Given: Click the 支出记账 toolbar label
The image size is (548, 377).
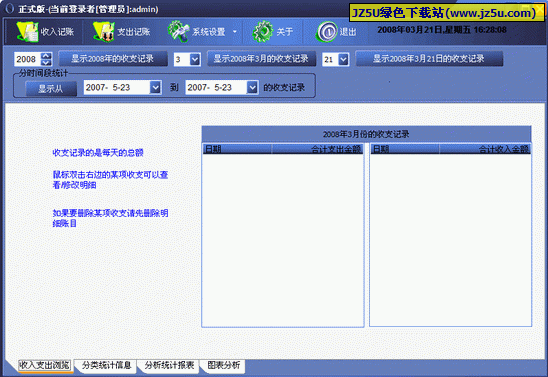Looking at the screenshot, I should click(x=134, y=32).
